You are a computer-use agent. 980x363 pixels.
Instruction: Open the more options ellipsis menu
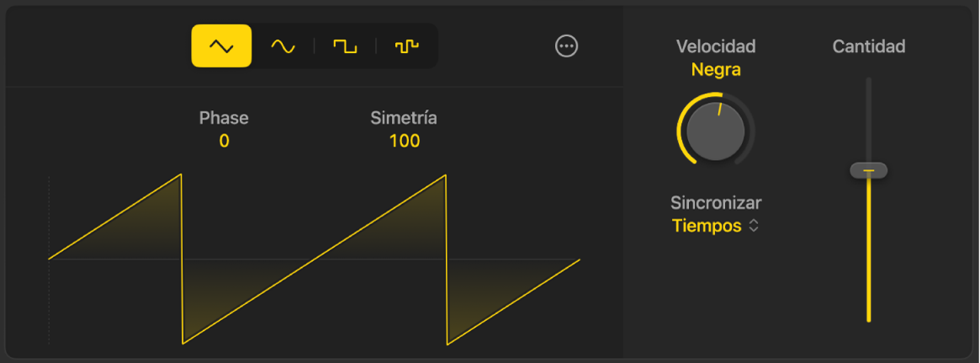567,46
